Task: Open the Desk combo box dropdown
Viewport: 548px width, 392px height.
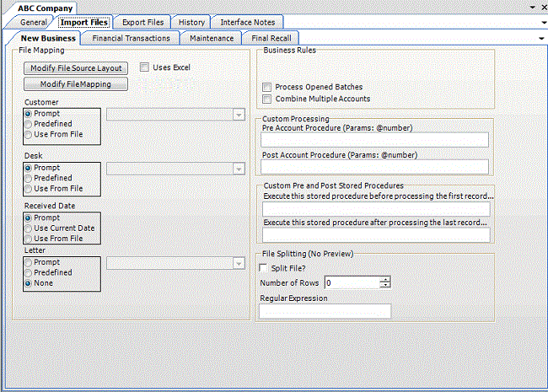Action: [238, 169]
